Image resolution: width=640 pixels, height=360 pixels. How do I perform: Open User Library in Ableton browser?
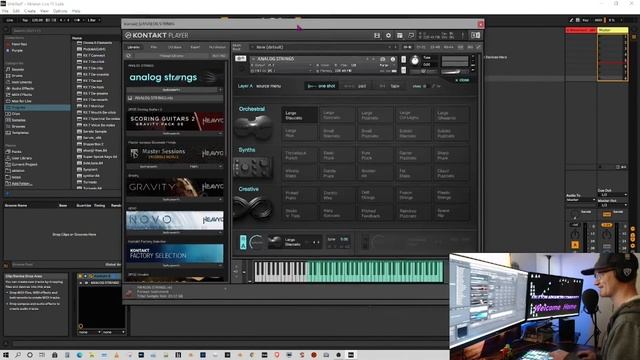tap(21, 158)
